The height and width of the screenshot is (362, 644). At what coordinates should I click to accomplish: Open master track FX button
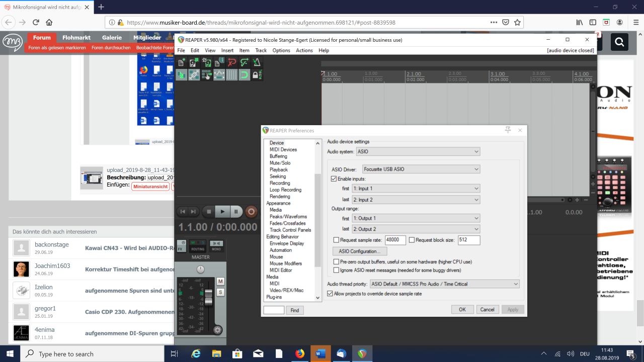click(182, 246)
